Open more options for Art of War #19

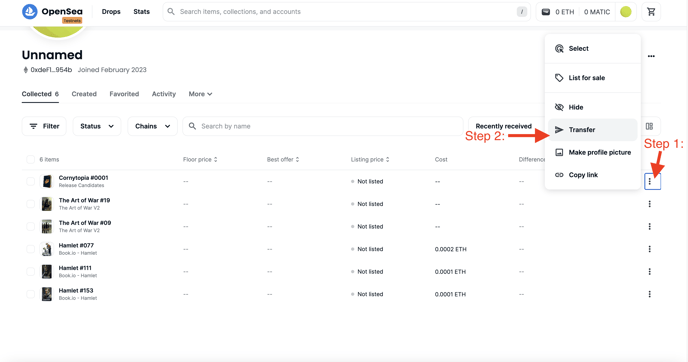click(x=650, y=204)
